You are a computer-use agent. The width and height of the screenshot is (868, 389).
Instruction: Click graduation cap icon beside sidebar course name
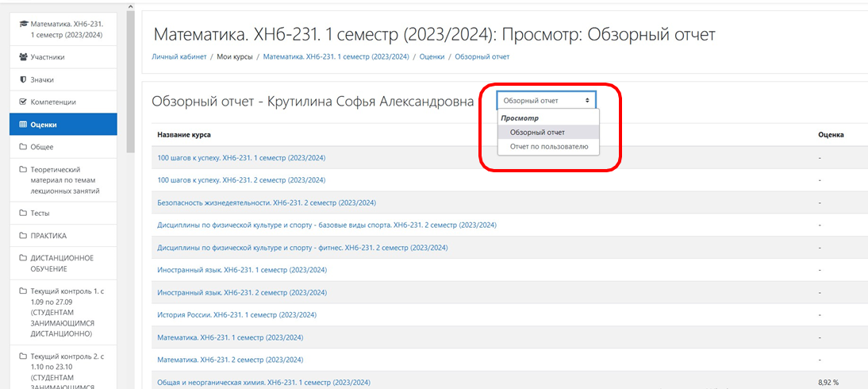pos(23,25)
